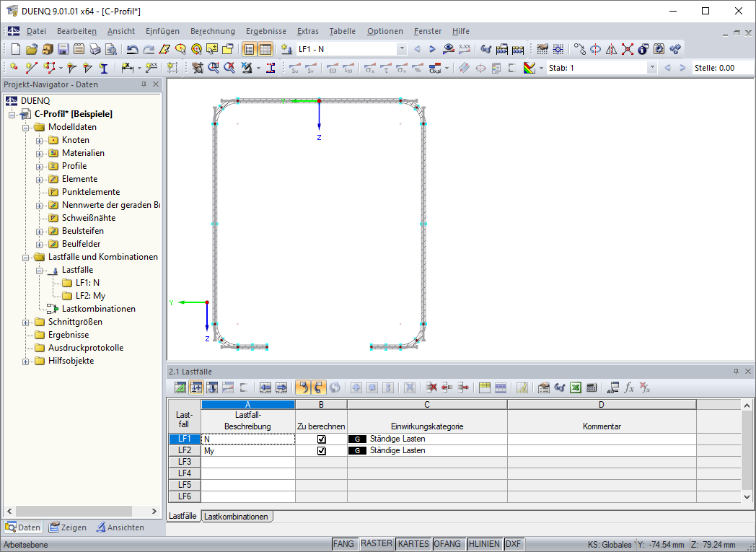Close the Projekt-Navigator panel

coord(156,84)
